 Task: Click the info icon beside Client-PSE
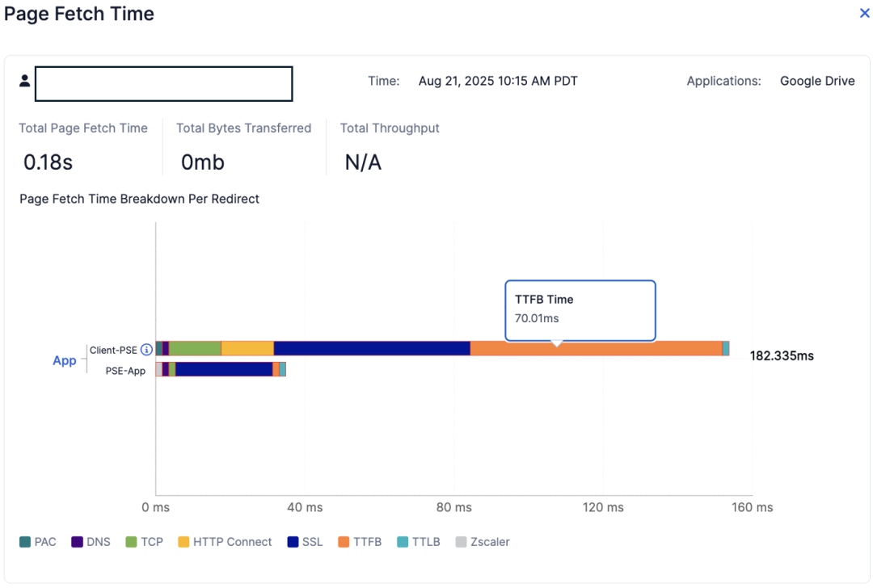[x=146, y=350]
